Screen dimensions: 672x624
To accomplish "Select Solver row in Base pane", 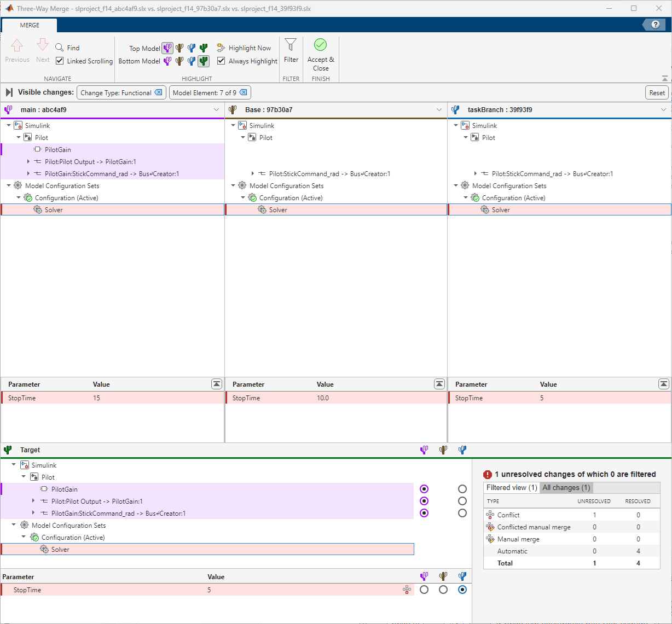I will [336, 210].
